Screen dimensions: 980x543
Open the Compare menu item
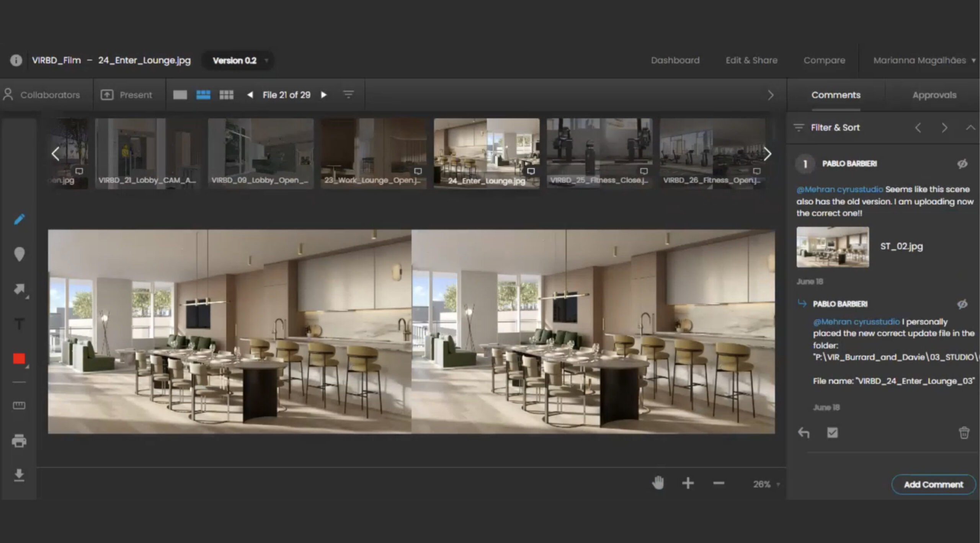(x=824, y=60)
